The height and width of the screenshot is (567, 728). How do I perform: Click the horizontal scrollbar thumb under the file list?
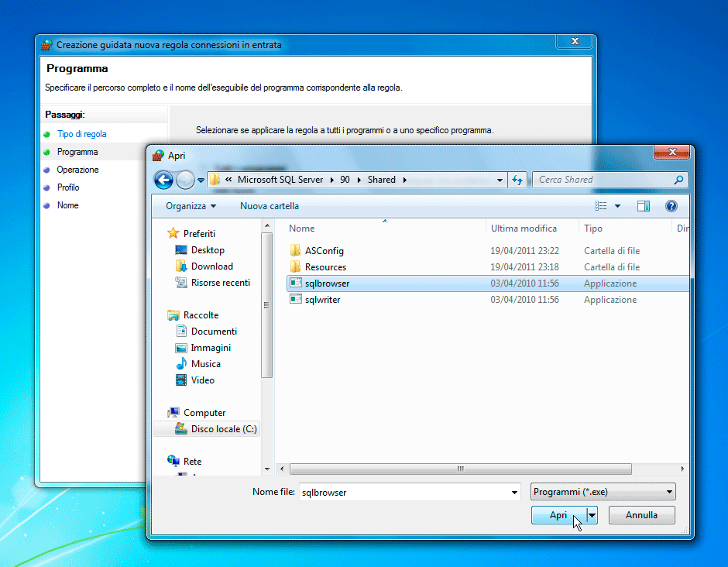460,469
